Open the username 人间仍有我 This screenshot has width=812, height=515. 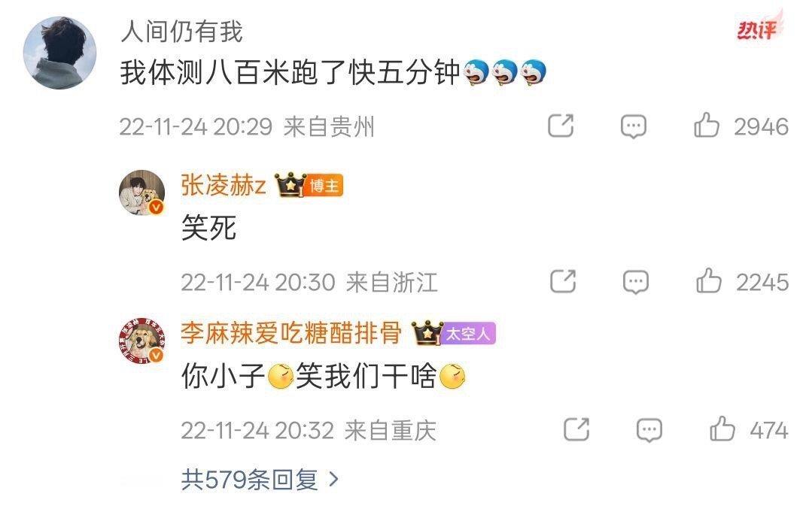(x=182, y=32)
